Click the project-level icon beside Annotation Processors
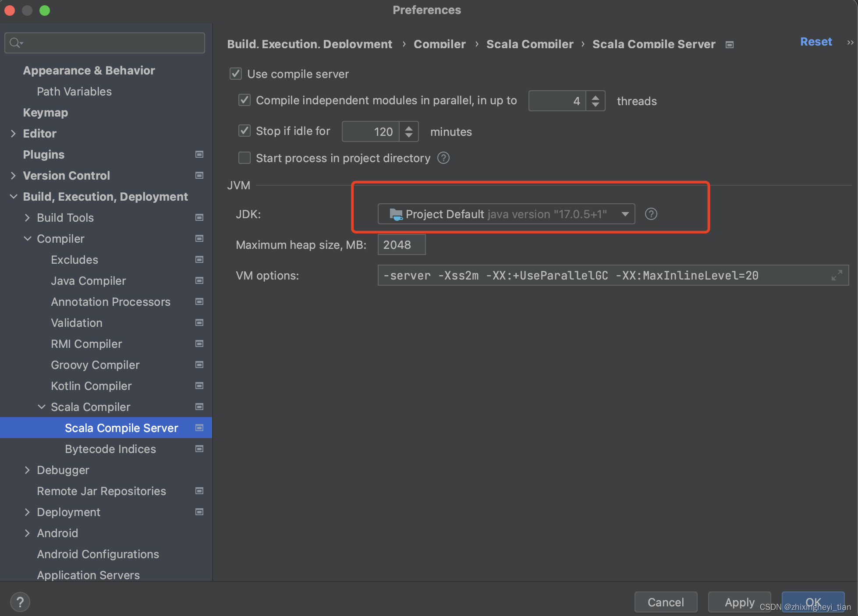This screenshot has width=858, height=616. click(199, 301)
